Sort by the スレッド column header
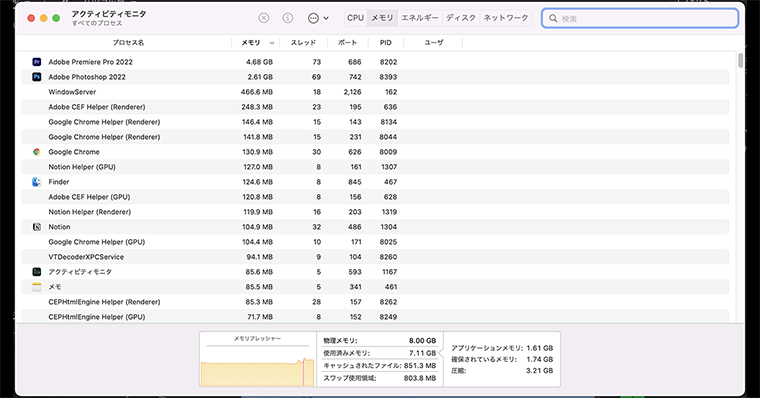Screen dimensions: 760x398 tap(303, 43)
